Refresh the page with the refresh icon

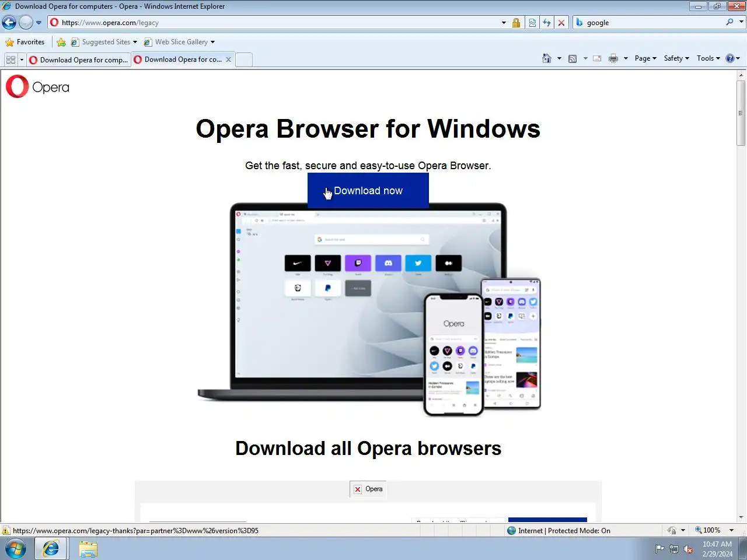point(547,23)
